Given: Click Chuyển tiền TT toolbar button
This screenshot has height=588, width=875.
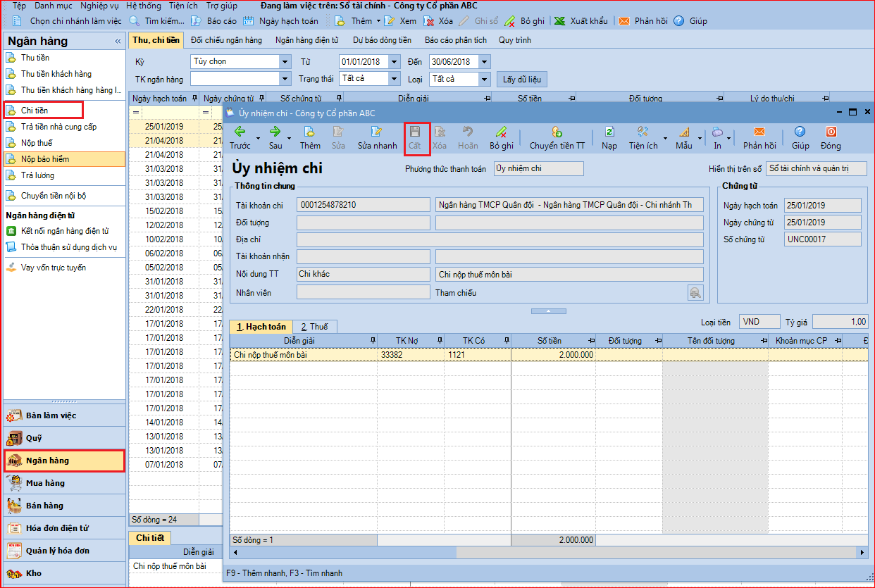Looking at the screenshot, I should [x=557, y=137].
